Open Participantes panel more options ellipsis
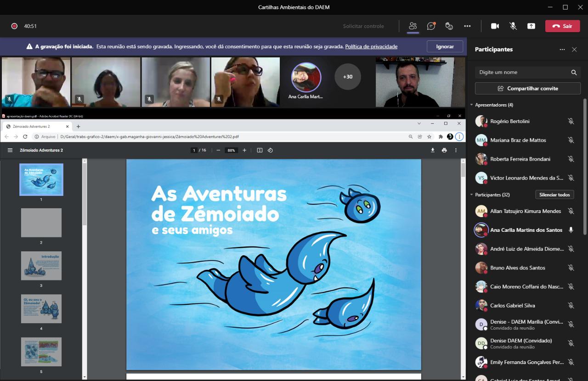This screenshot has height=381, width=588. click(x=562, y=50)
